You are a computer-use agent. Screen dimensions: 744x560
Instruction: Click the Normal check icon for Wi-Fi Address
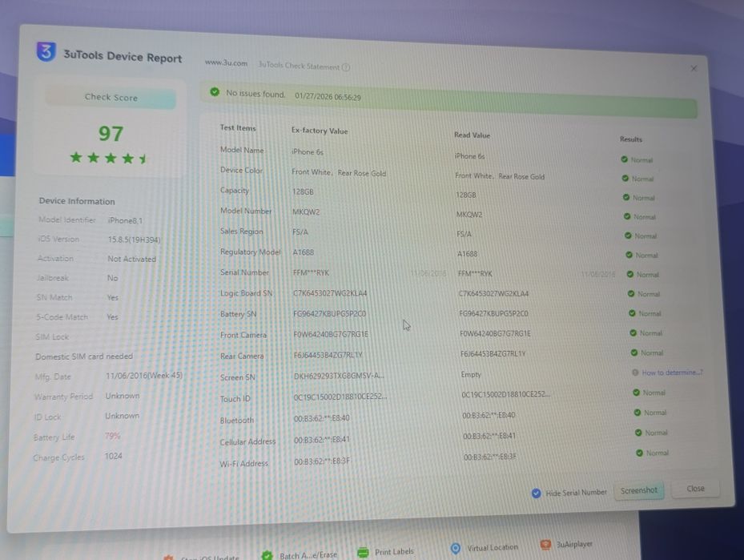click(x=639, y=453)
